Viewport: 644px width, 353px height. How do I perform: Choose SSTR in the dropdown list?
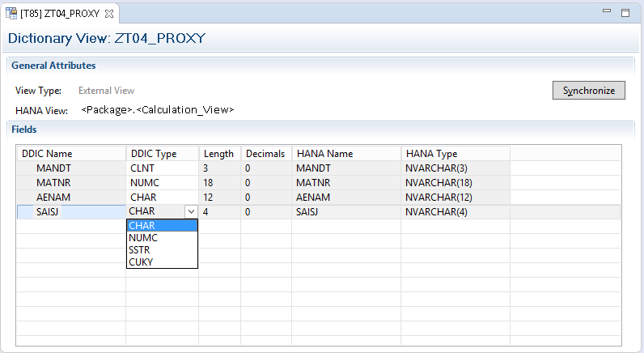(162, 250)
